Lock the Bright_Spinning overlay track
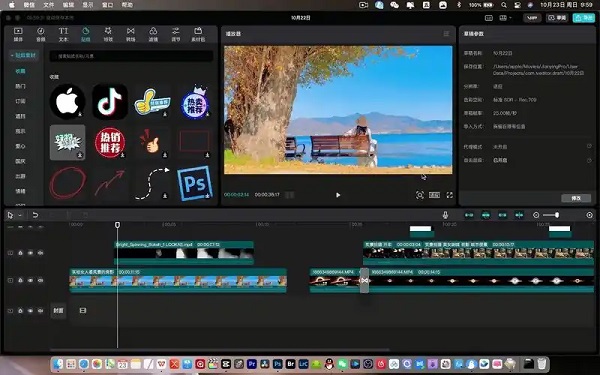Image resolution: width=600 pixels, height=375 pixels. 20,253
